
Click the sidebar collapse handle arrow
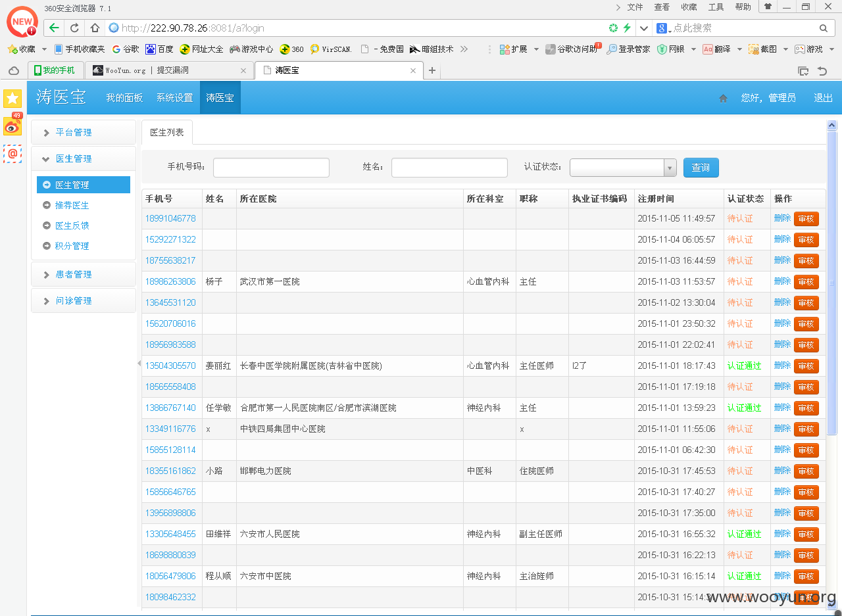(x=139, y=364)
